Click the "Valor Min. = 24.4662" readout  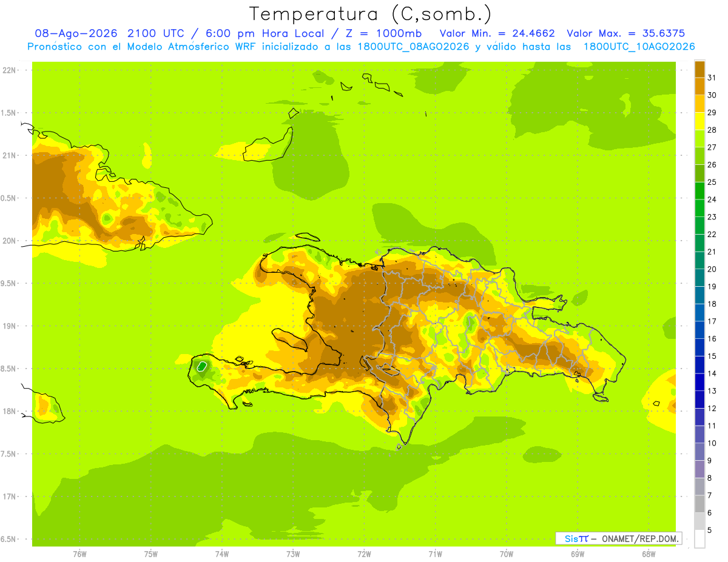tap(497, 33)
